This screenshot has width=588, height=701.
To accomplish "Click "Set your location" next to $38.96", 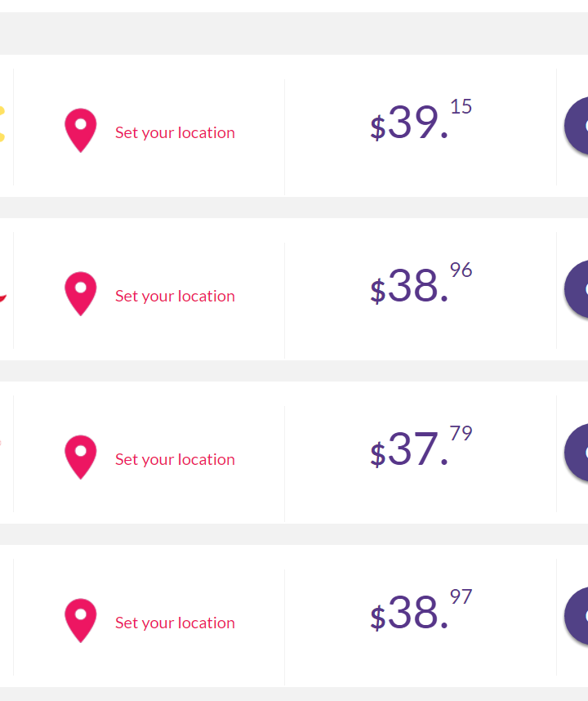I will (175, 296).
